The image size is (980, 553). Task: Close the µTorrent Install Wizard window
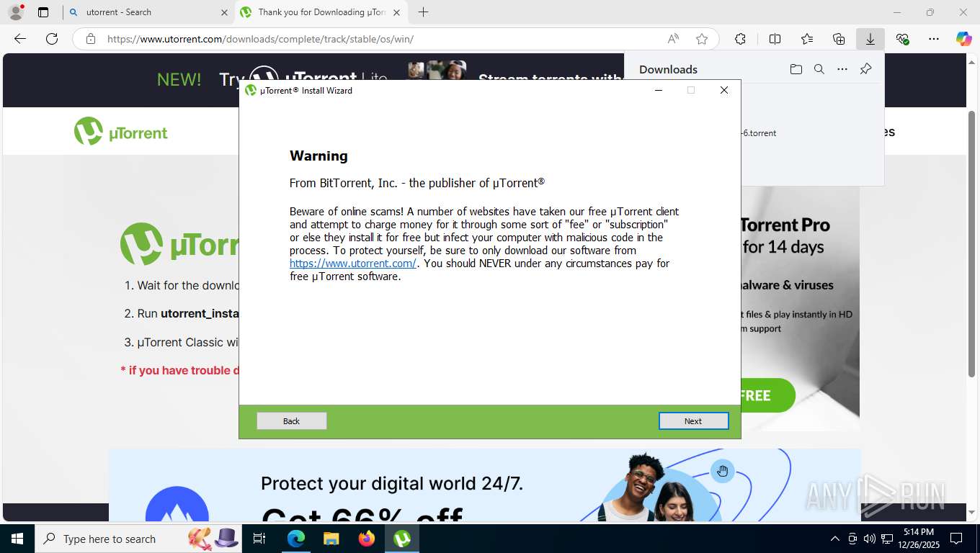click(x=724, y=90)
